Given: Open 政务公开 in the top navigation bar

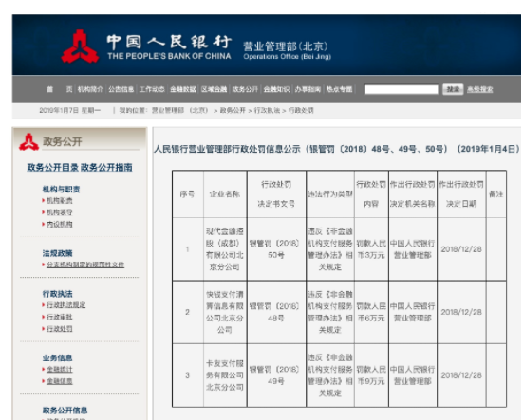Looking at the screenshot, I should (x=245, y=89).
